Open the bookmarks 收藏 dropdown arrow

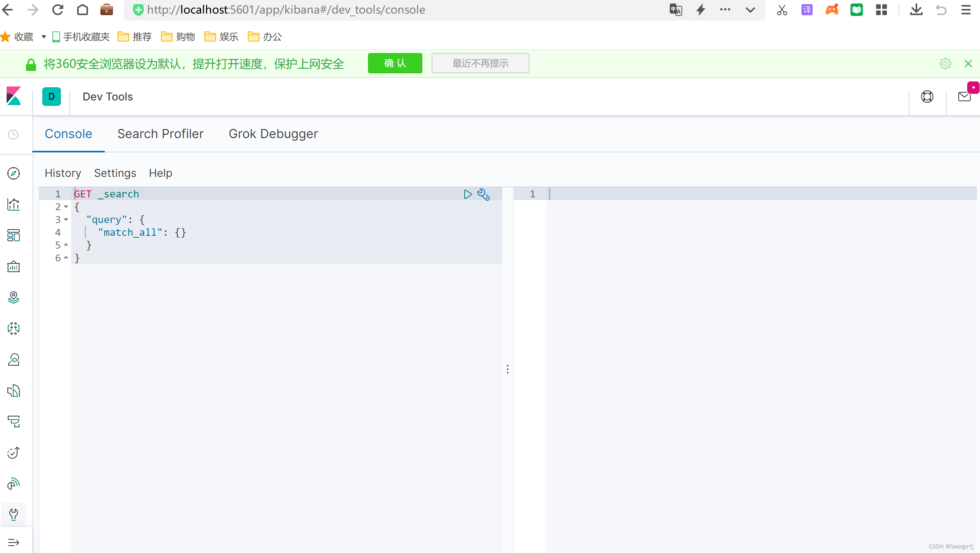click(x=44, y=37)
